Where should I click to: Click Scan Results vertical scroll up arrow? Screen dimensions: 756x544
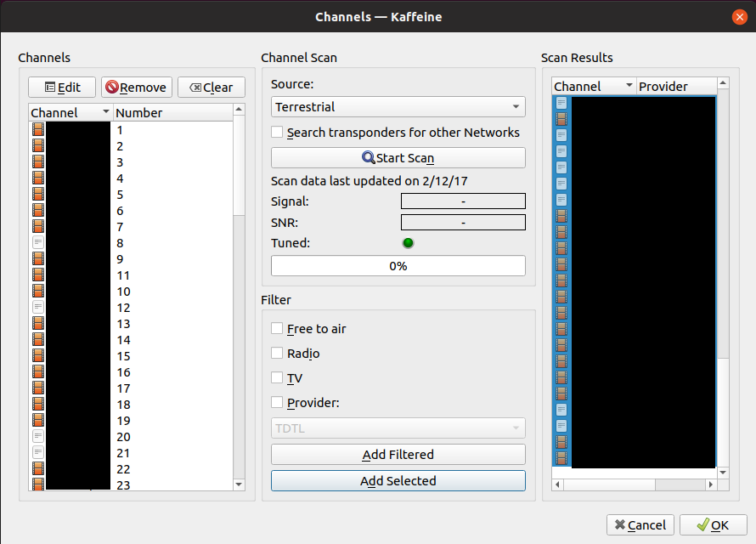723,83
